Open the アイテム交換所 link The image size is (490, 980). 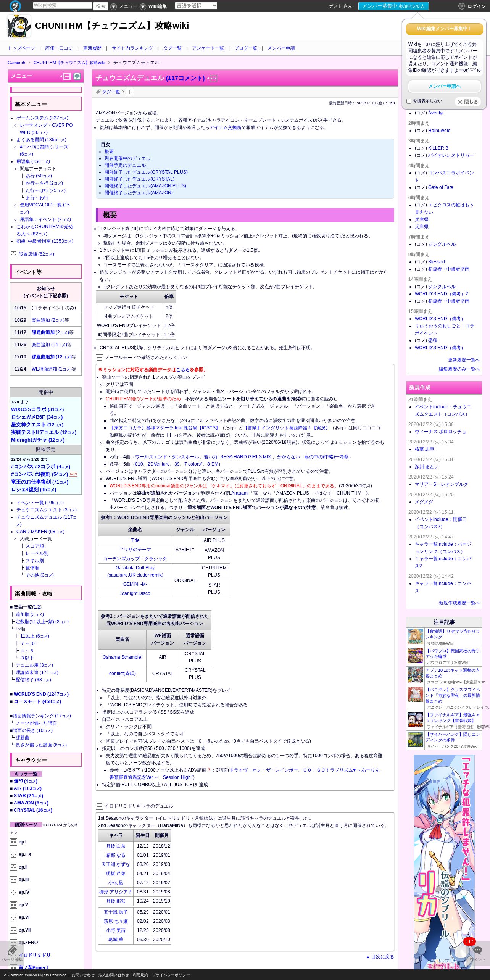[226, 128]
